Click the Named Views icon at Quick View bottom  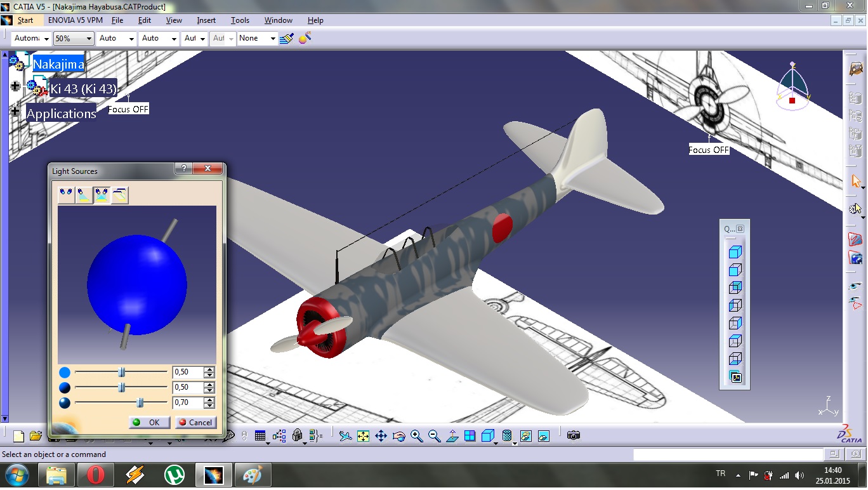click(736, 378)
